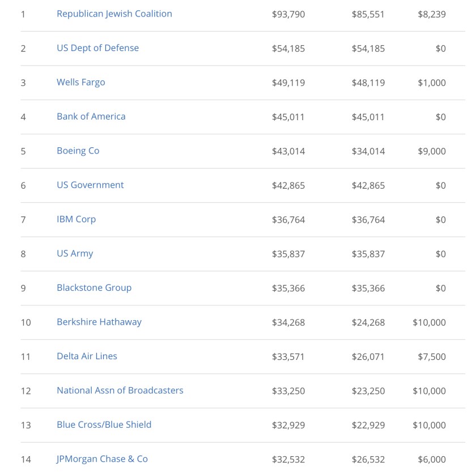Click rank number 10 in the table
The height and width of the screenshot is (472, 476).
tap(25, 322)
